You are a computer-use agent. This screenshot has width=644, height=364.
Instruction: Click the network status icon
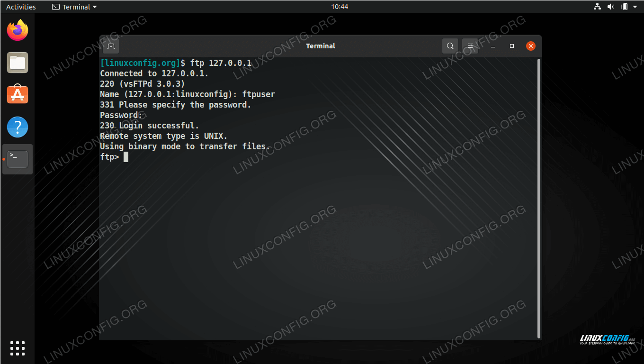[597, 7]
